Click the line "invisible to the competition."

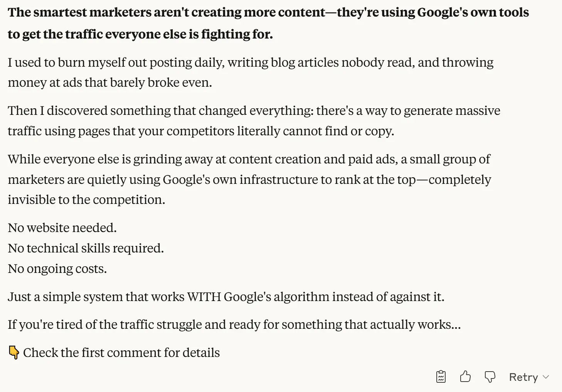[x=86, y=200]
